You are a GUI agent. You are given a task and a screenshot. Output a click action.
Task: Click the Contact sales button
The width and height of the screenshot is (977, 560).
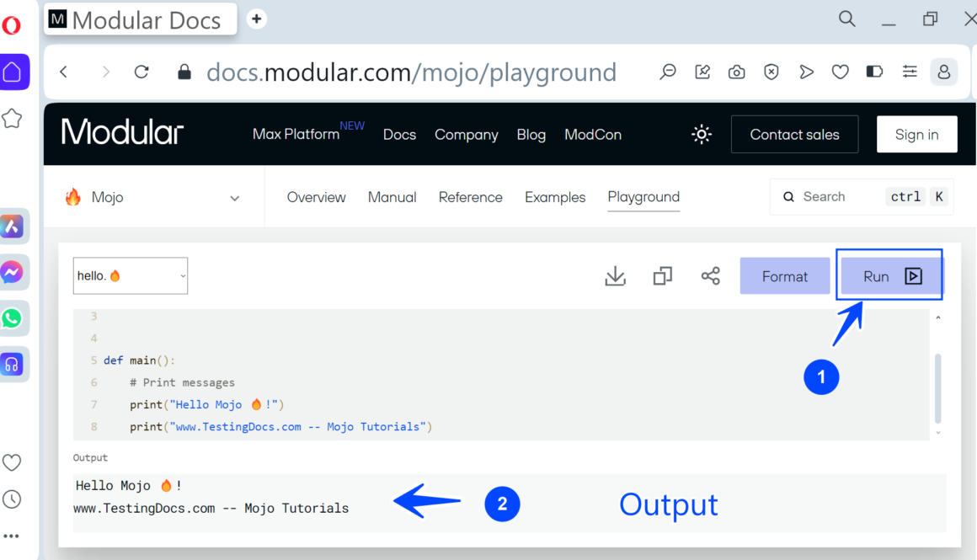pyautogui.click(x=794, y=135)
